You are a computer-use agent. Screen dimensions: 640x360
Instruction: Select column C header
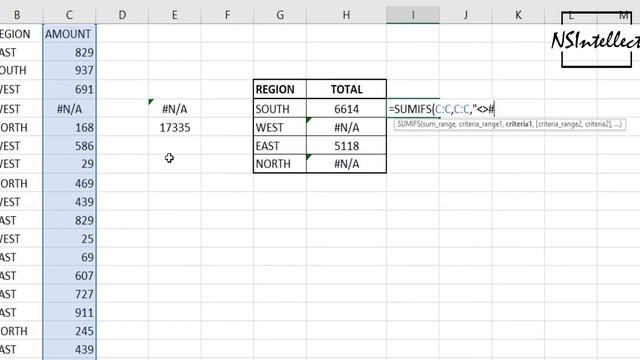point(69,16)
